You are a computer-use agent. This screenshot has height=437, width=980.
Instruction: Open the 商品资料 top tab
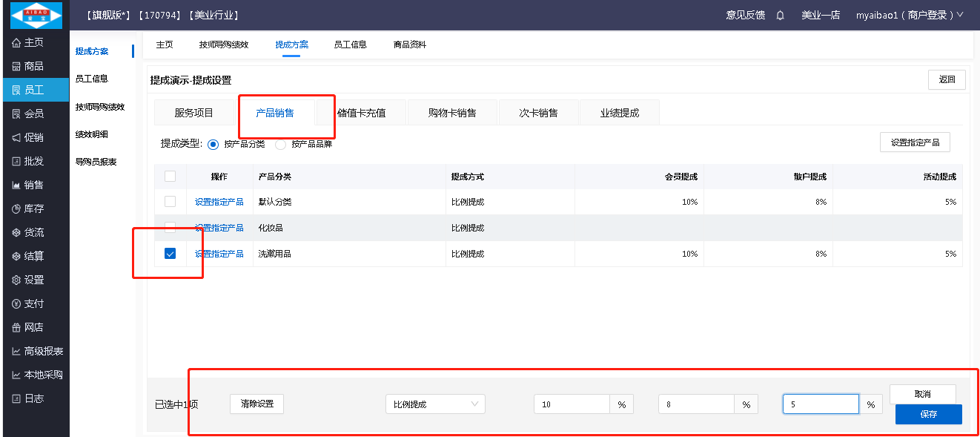point(410,45)
